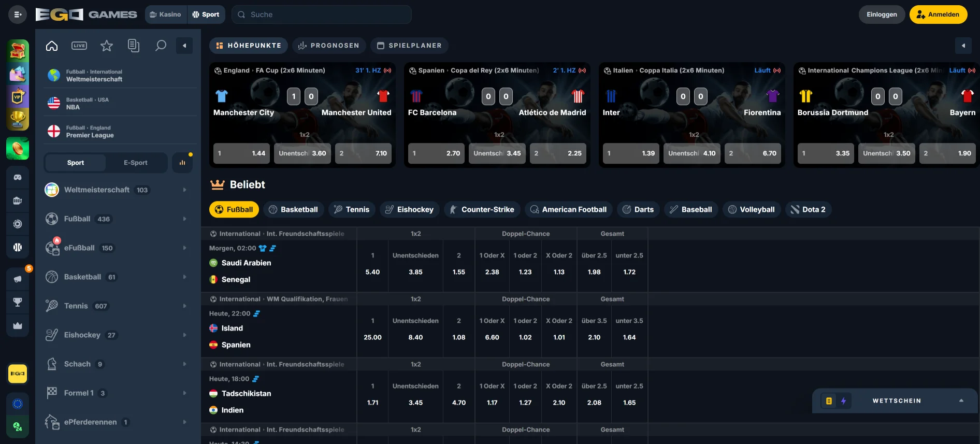Click the casino chip icon in left rail
The height and width of the screenshot is (444, 980).
coord(18,224)
